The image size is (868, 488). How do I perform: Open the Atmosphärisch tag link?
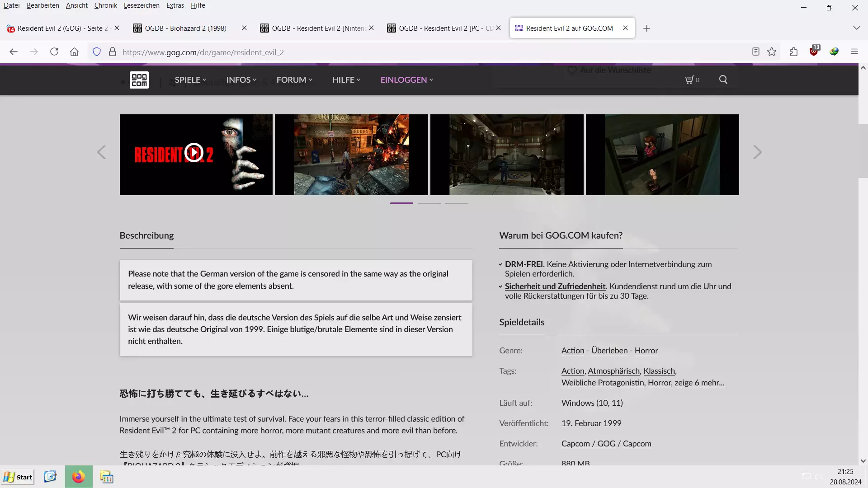pyautogui.click(x=614, y=371)
